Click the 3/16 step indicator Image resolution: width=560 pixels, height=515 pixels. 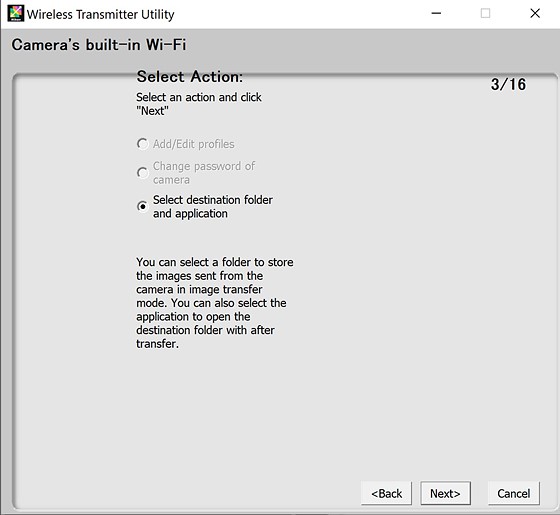click(508, 85)
